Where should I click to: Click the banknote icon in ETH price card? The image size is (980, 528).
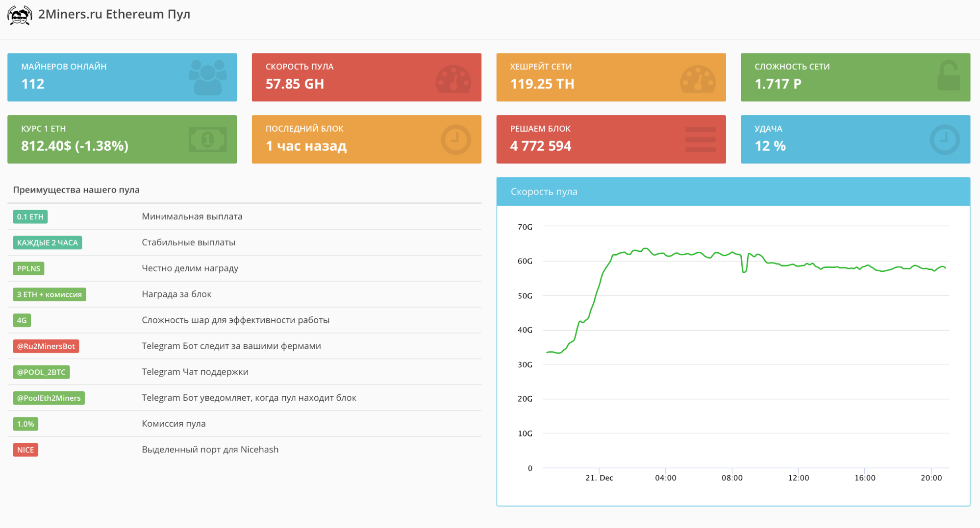pos(207,140)
